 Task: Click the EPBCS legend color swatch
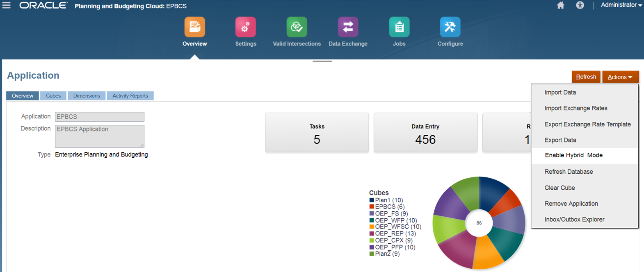[x=372, y=207]
